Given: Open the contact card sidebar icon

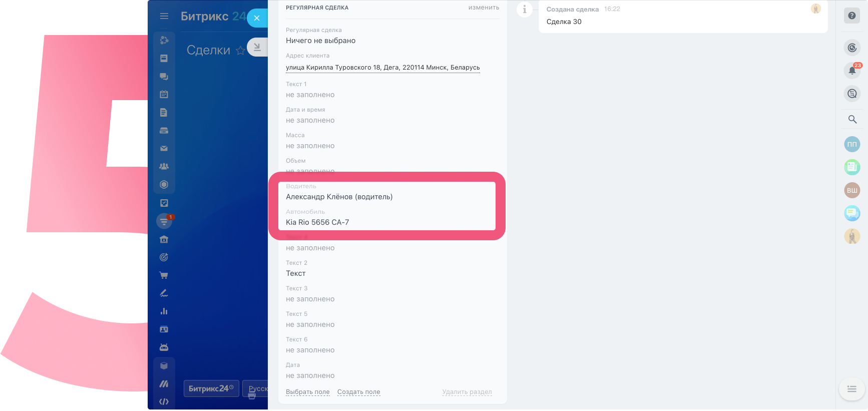Looking at the screenshot, I should tap(164, 329).
